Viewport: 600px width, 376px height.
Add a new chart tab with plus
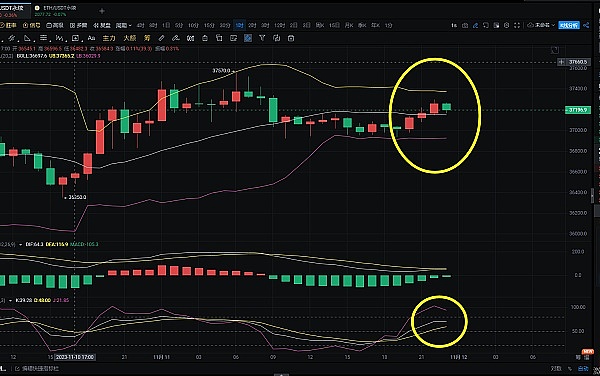(102, 11)
